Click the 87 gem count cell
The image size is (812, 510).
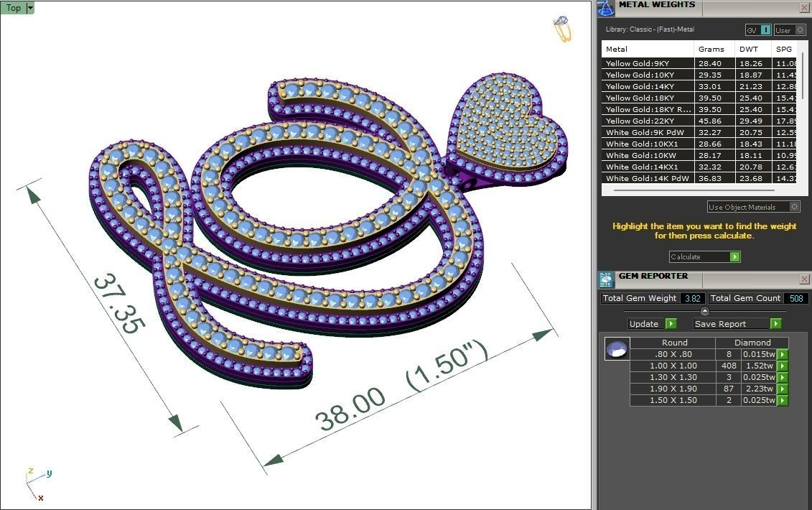tap(729, 389)
